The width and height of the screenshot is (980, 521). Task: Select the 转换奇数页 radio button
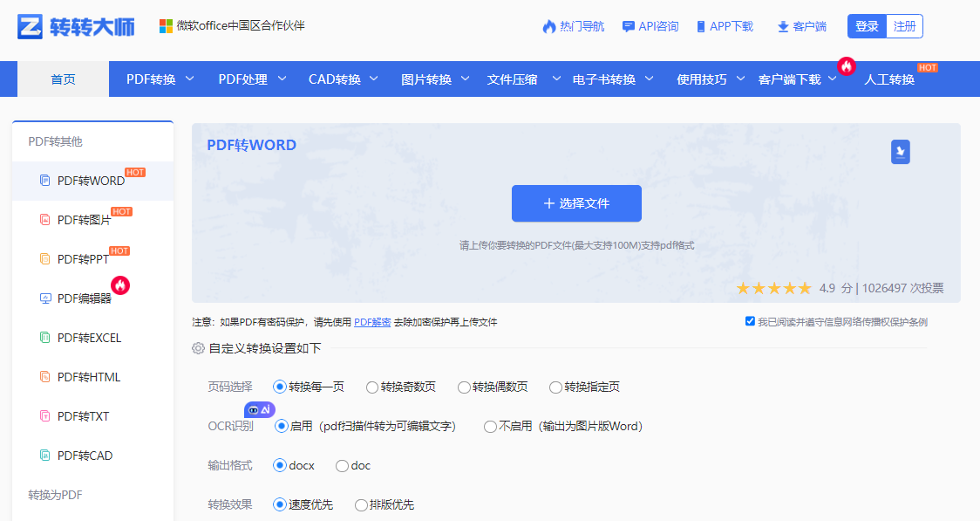pyautogui.click(x=373, y=387)
